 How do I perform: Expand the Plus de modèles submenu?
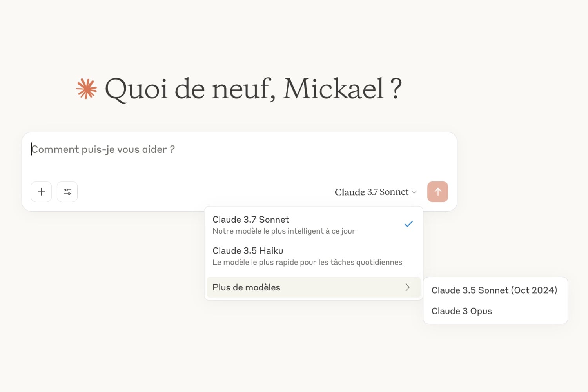[246, 287]
